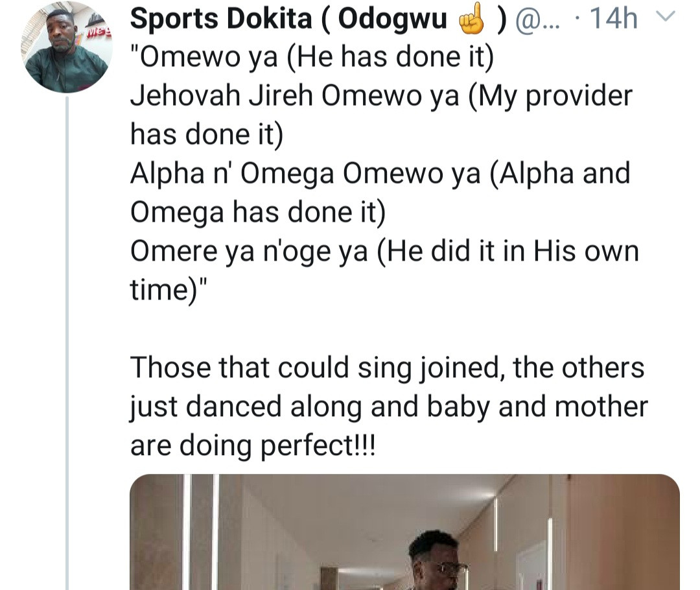Screen dimensions: 700x590
Task: Tap the "Omega has done it)" line
Action: [258, 213]
